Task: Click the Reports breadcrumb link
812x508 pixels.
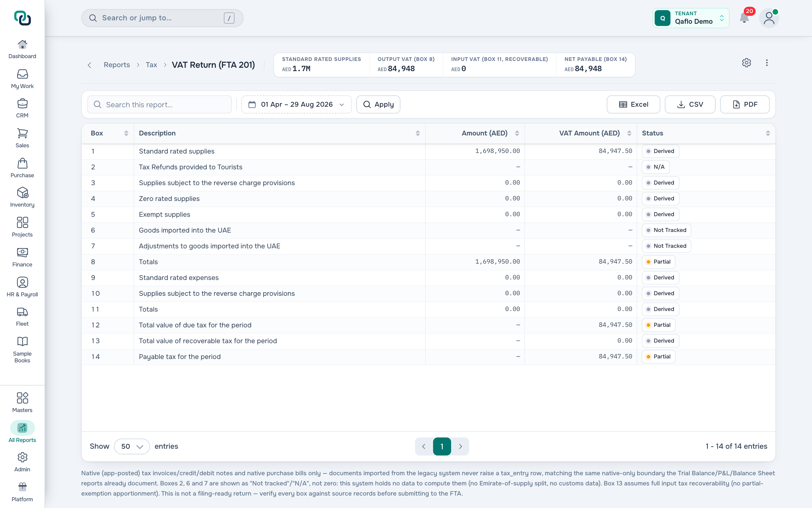Action: [117, 65]
